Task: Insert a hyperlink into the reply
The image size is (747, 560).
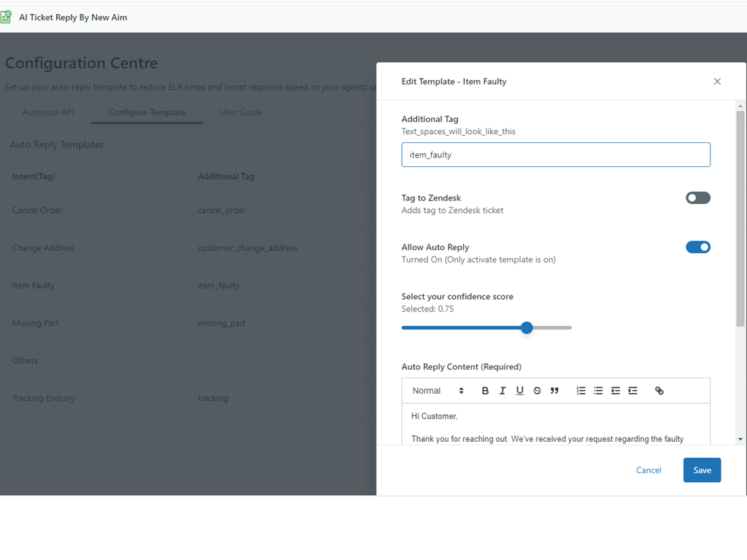Action: click(x=659, y=391)
